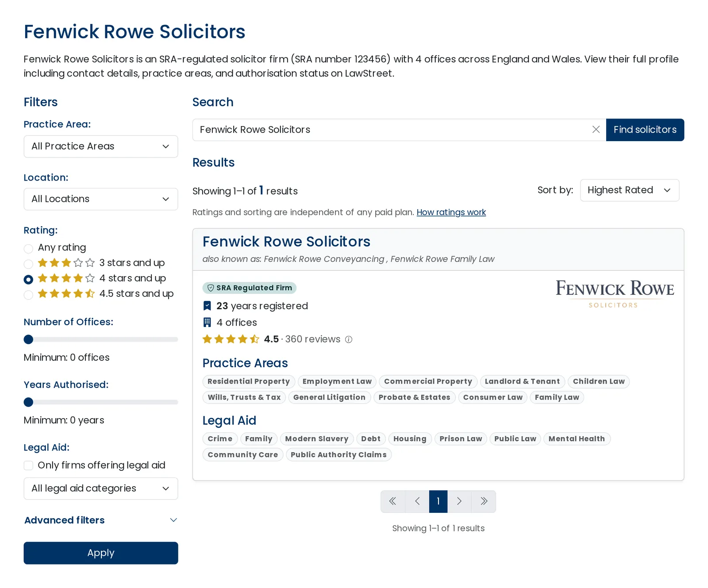Apply the selected filters
Viewport: 708px width, 588px height.
point(101,553)
